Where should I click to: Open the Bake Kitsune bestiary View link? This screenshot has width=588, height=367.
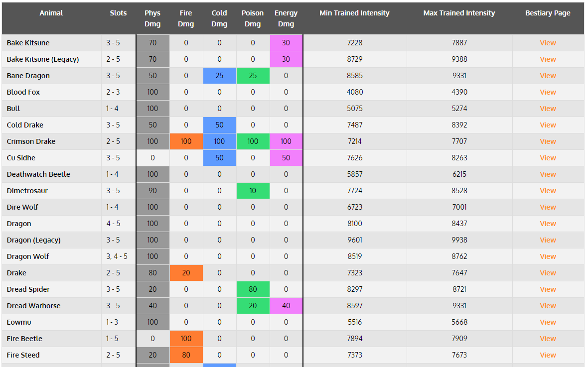pos(548,43)
